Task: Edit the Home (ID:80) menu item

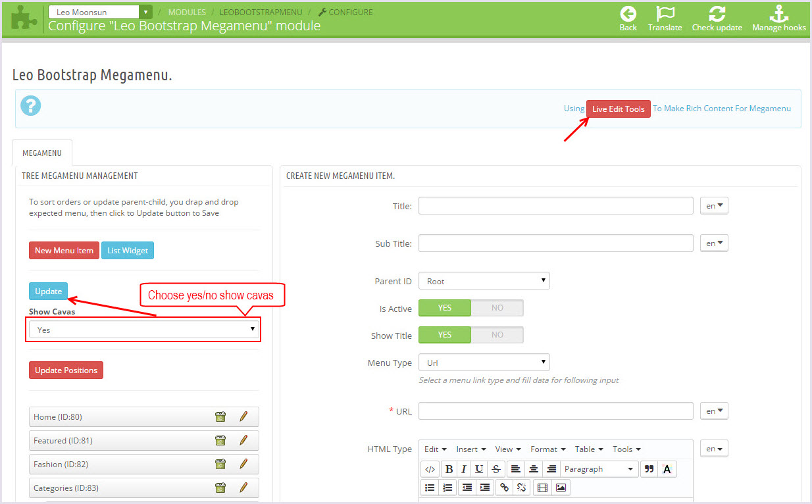Action: (x=243, y=416)
